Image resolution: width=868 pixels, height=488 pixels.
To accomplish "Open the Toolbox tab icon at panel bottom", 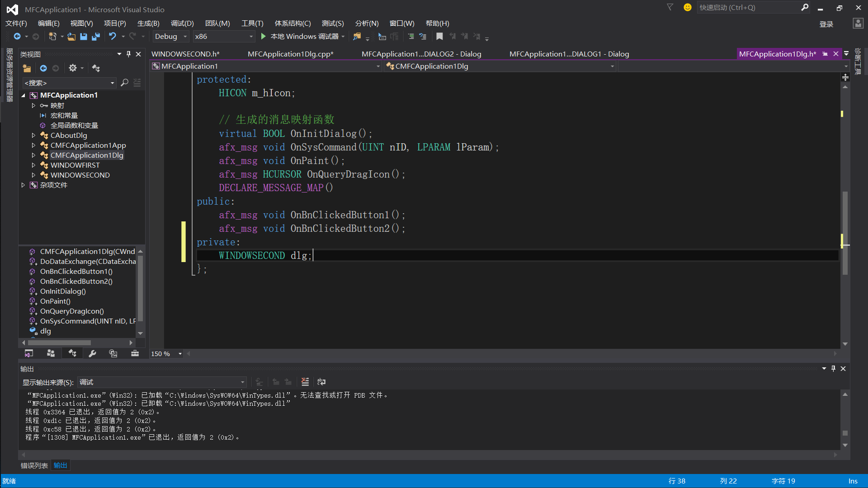I will click(135, 353).
